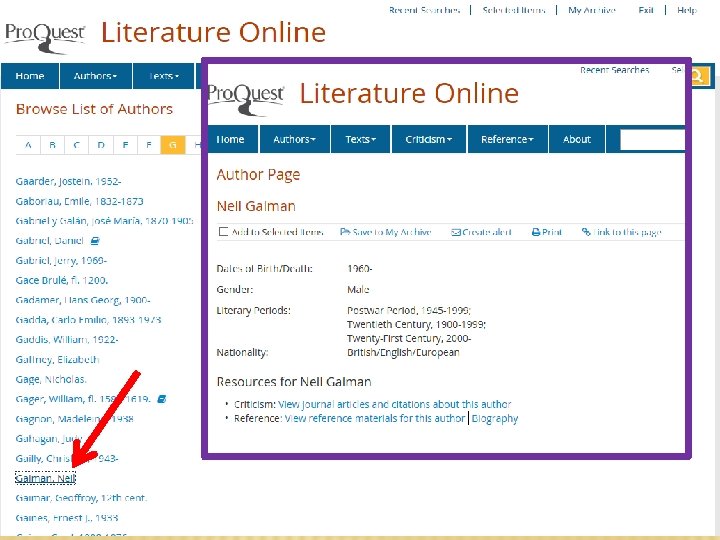The image size is (720, 540).
Task: Expand the Criticism menu
Action: point(428,139)
